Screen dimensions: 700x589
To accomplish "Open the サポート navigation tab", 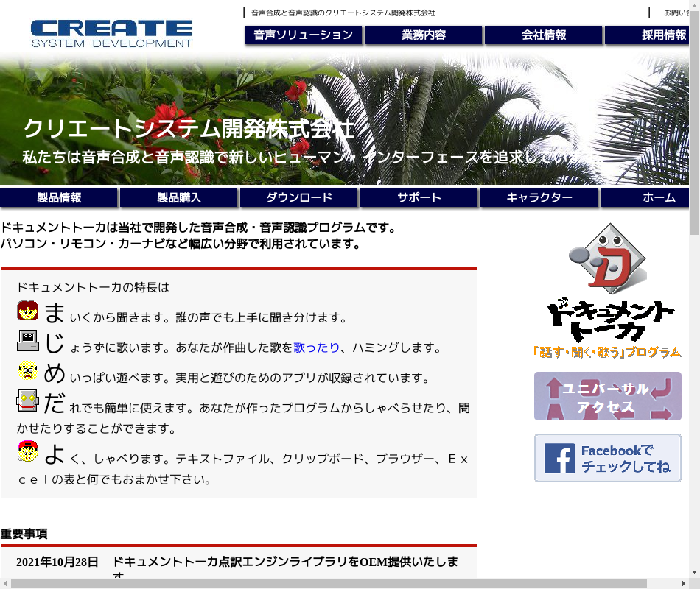I will click(x=419, y=198).
